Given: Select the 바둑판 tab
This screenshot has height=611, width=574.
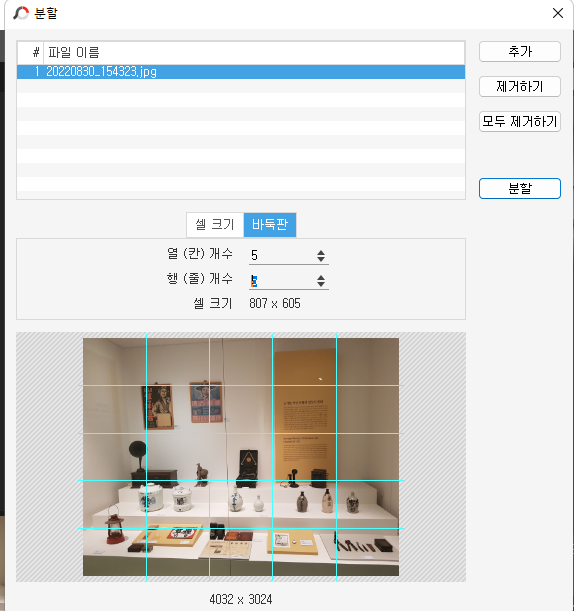Looking at the screenshot, I should 270,224.
